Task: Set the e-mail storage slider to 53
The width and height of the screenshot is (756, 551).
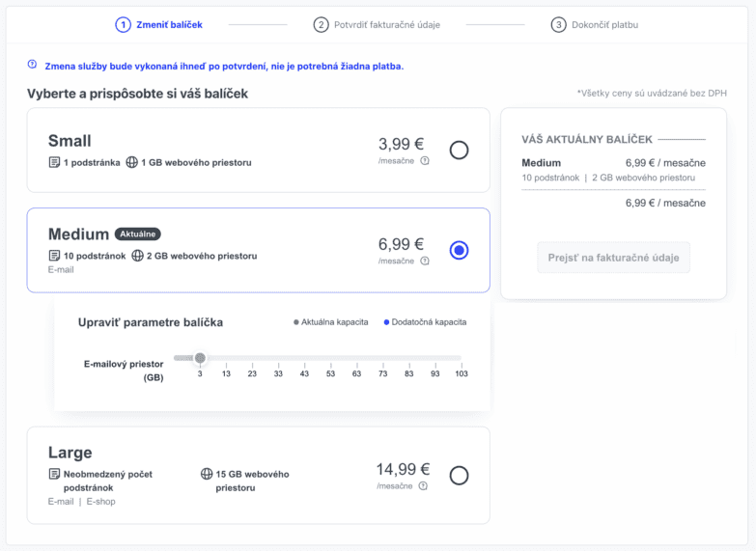Action: click(330, 358)
